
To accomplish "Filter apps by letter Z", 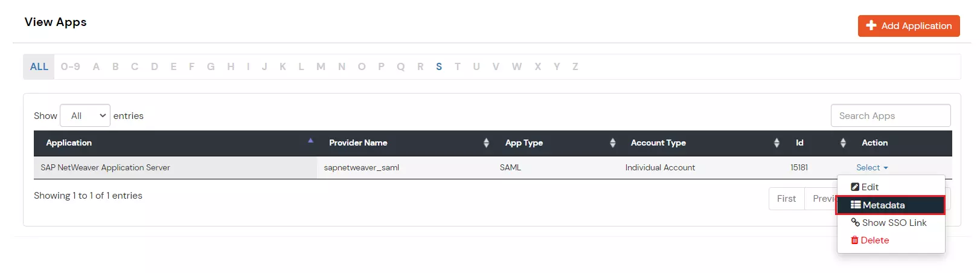I will (x=575, y=66).
